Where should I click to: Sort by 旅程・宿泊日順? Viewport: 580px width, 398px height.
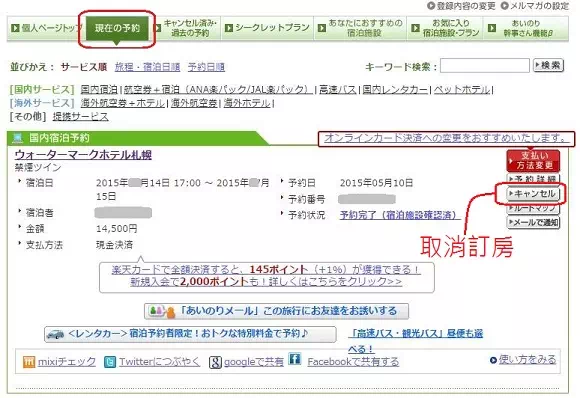click(147, 67)
